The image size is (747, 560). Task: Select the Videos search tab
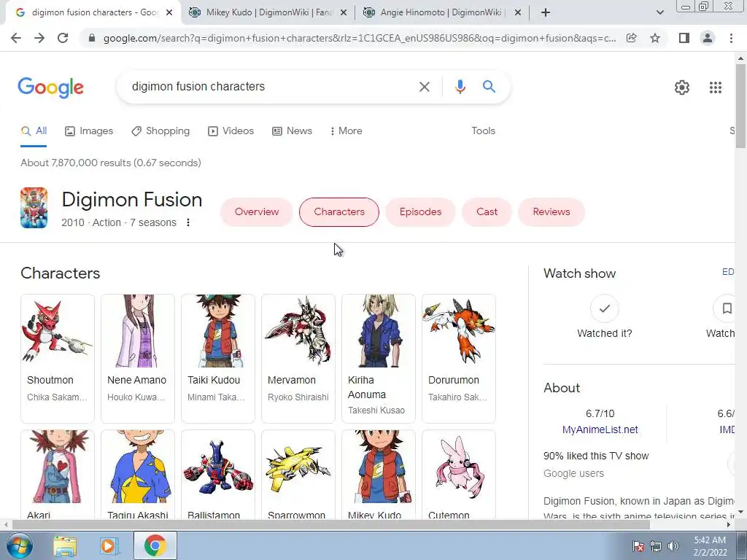click(x=231, y=131)
